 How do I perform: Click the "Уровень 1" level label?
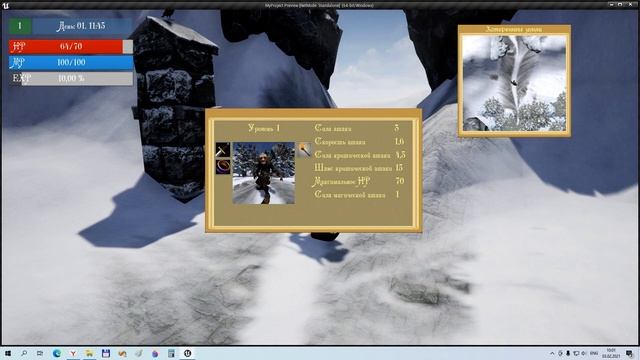[264, 128]
